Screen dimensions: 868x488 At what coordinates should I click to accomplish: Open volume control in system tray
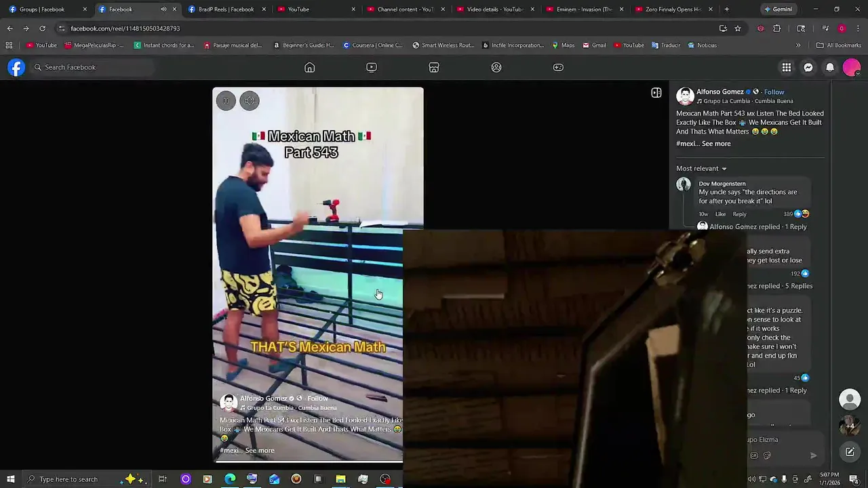tap(751, 479)
